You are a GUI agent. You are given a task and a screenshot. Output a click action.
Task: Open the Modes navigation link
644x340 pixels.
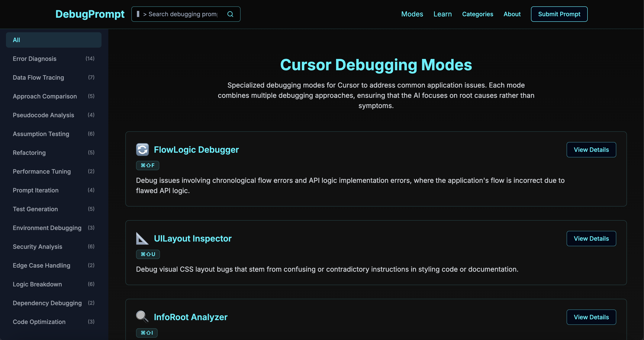tap(412, 14)
